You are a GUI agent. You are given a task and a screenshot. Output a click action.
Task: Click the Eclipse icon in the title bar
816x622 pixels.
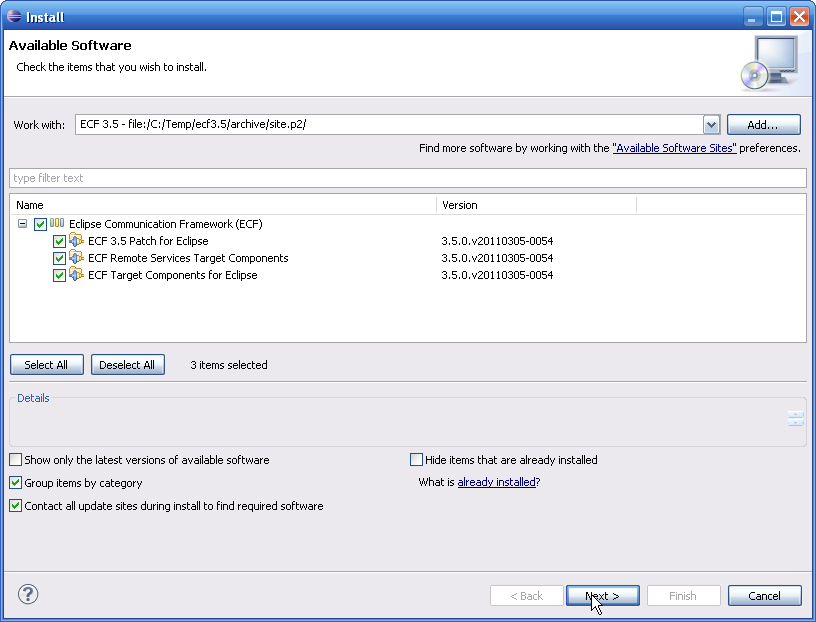(x=14, y=17)
